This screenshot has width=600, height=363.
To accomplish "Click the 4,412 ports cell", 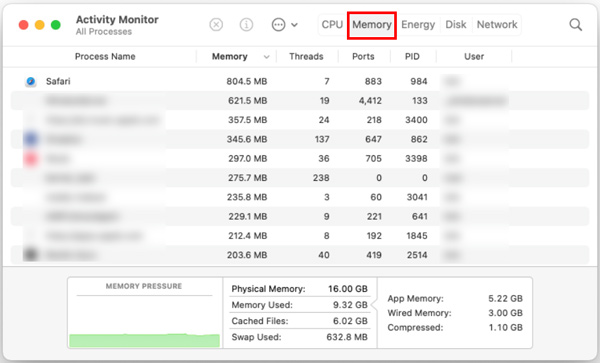I will click(x=370, y=101).
